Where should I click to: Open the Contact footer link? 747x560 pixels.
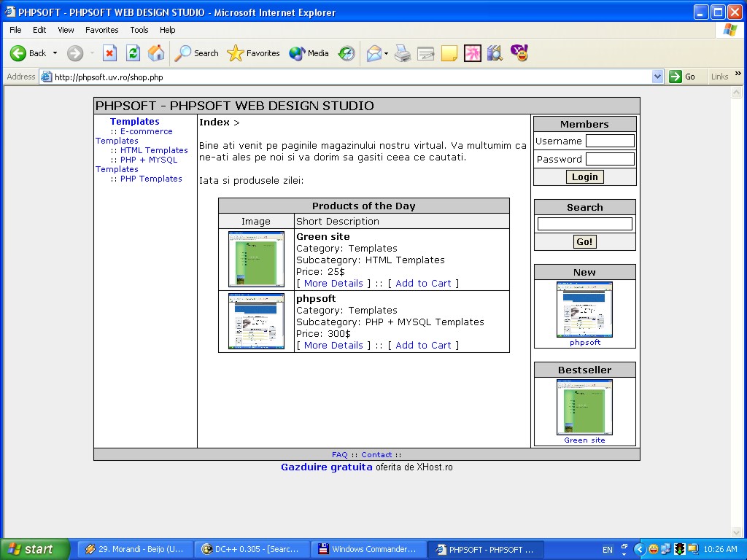[x=376, y=455]
